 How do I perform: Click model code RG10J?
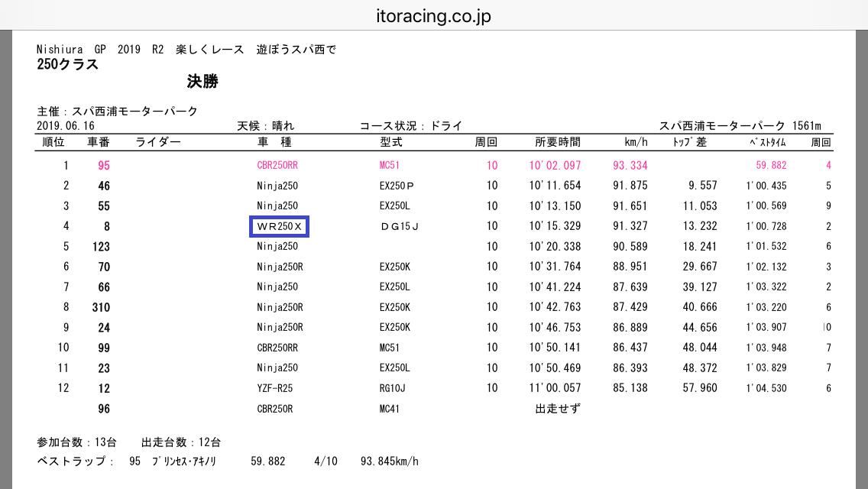(x=393, y=388)
